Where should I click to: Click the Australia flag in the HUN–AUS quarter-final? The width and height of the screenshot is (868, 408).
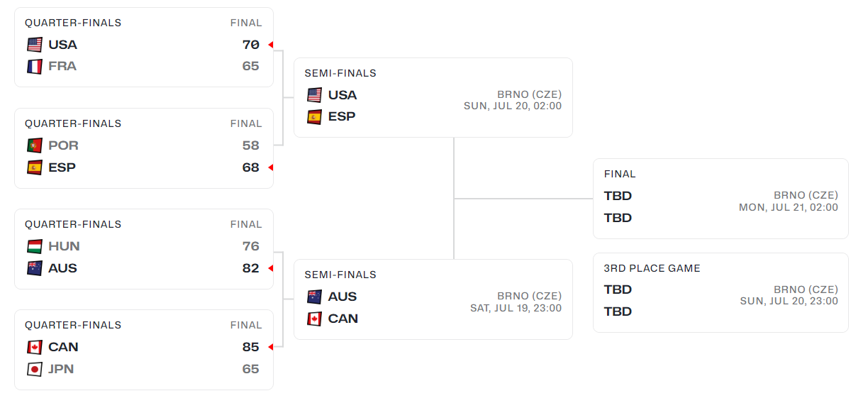pos(34,268)
